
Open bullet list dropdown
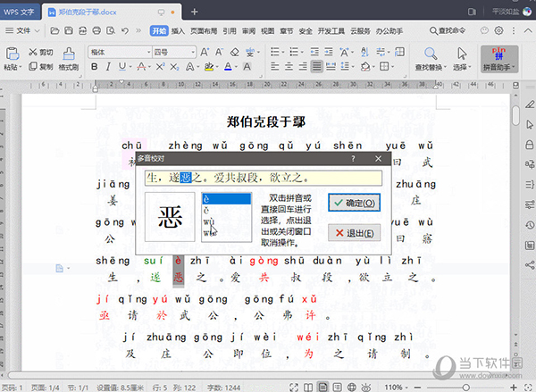click(283, 53)
